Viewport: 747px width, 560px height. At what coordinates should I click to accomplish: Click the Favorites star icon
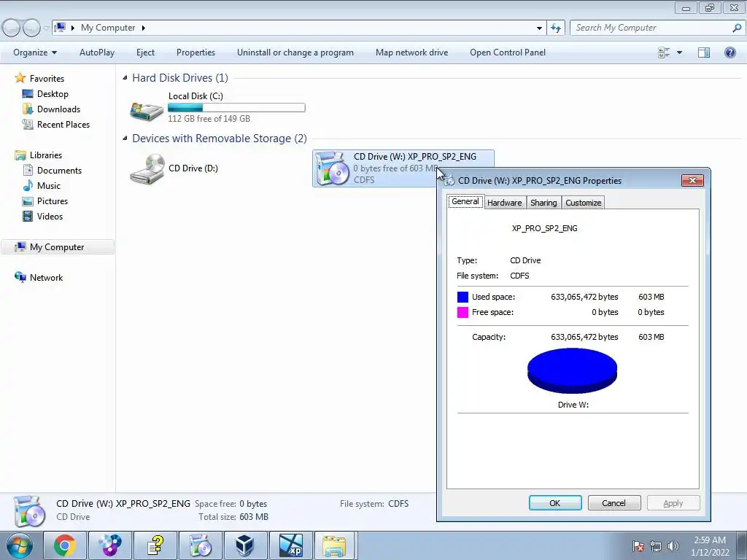(x=20, y=77)
